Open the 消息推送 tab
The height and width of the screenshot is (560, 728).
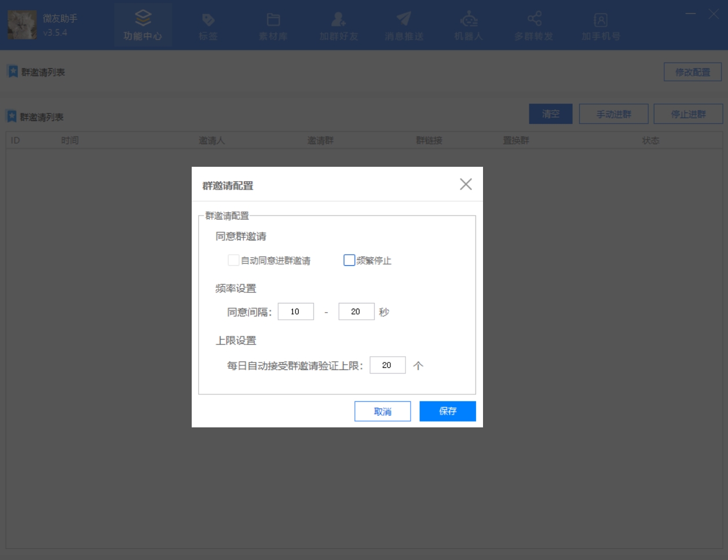click(404, 25)
